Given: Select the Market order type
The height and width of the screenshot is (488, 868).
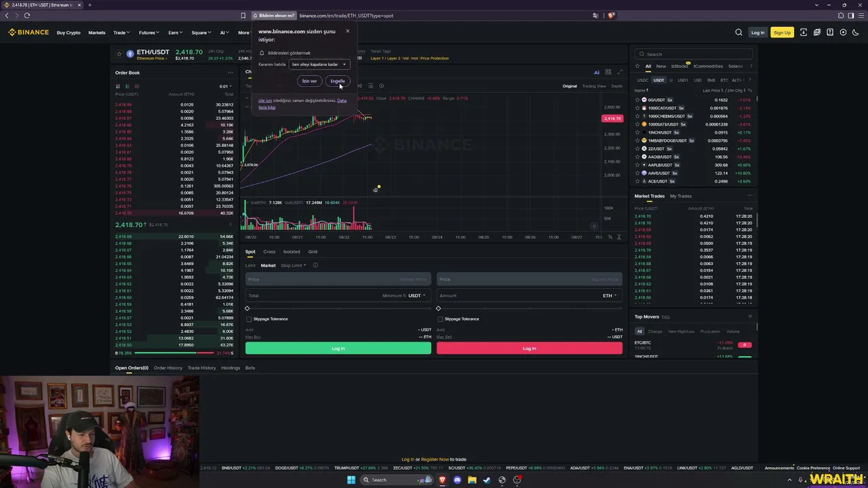Looking at the screenshot, I should tap(269, 266).
